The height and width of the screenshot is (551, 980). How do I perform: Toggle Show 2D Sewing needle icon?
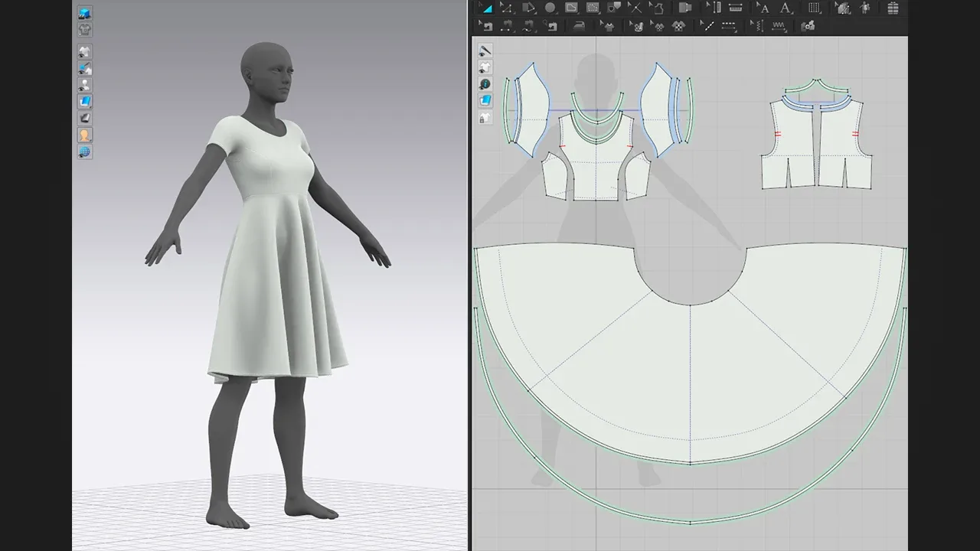[x=485, y=51]
